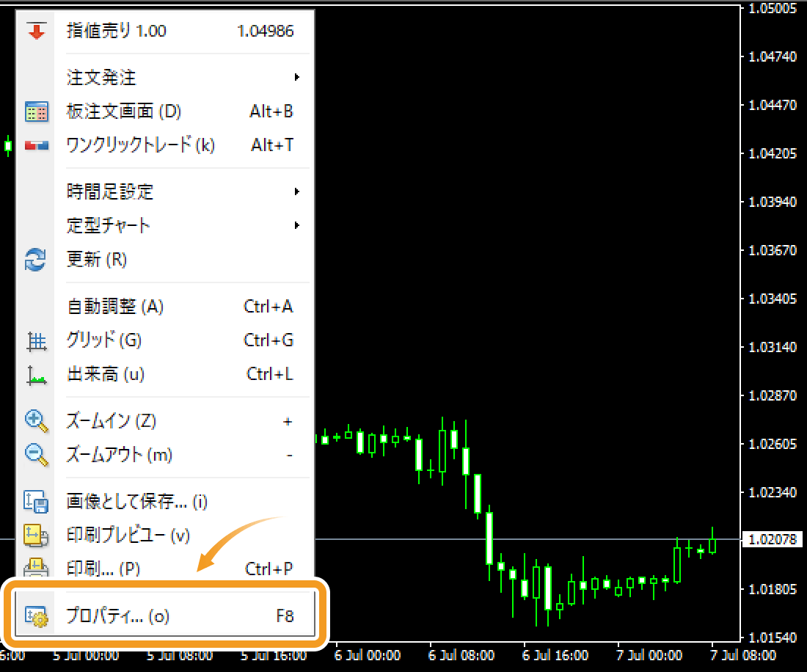Screen dimensions: 807x672
Task: Click the zoom in magnifier icon
Action: coord(37,421)
